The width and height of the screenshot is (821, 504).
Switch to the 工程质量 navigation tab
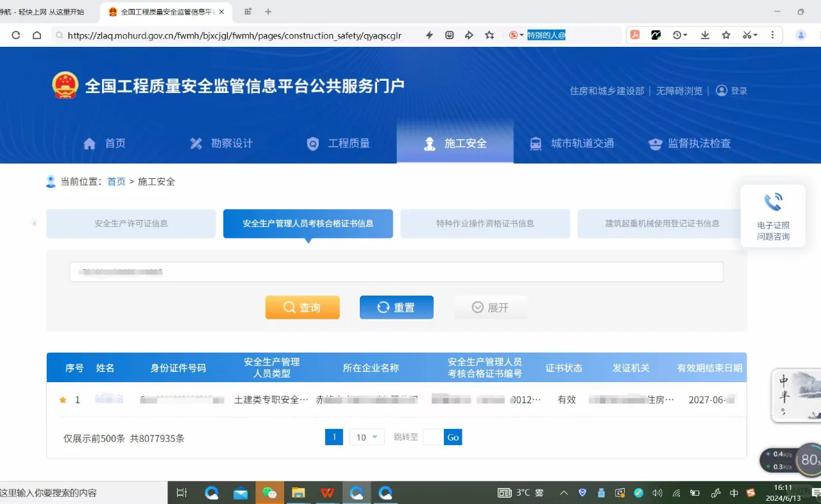tap(338, 143)
